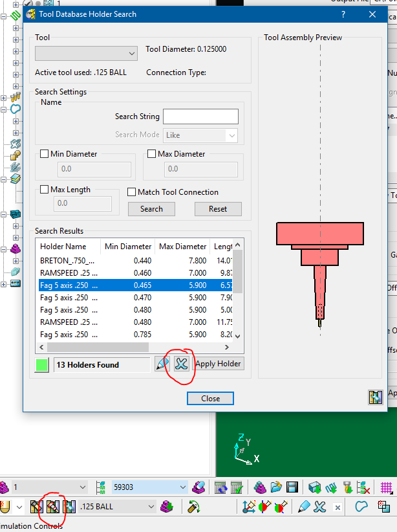This screenshot has width=397, height=532.
Task: Select the Patterns node icon in tree
Action: (16, 144)
